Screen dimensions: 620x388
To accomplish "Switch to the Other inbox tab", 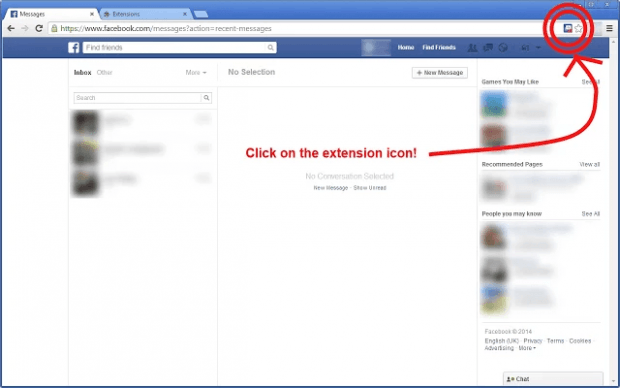I will point(104,72).
